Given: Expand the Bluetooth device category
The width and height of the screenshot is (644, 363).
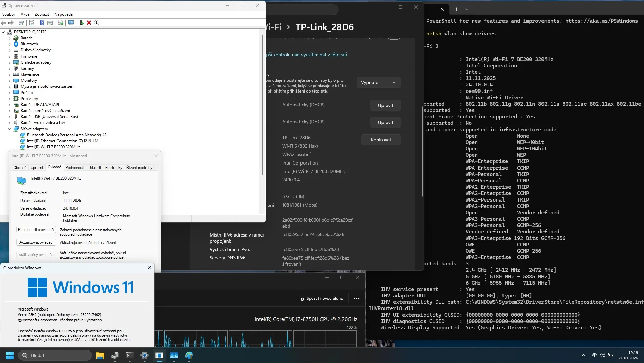Looking at the screenshot, I should tap(9, 44).
